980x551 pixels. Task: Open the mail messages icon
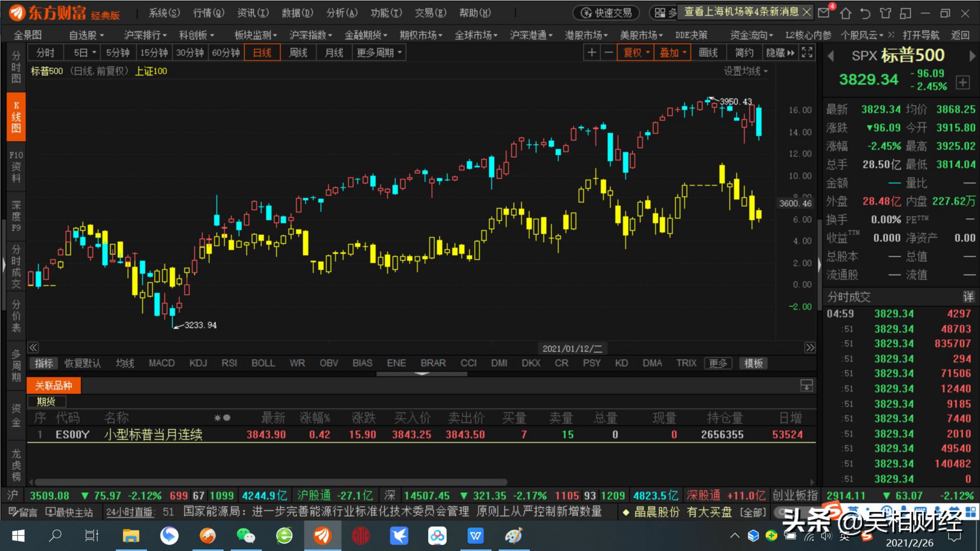click(824, 13)
